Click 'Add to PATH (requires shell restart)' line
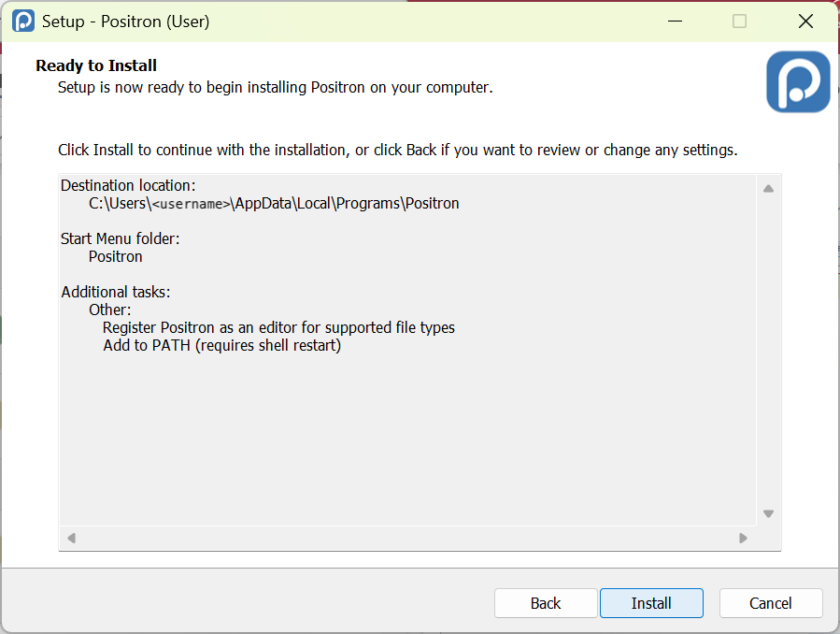 221,345
